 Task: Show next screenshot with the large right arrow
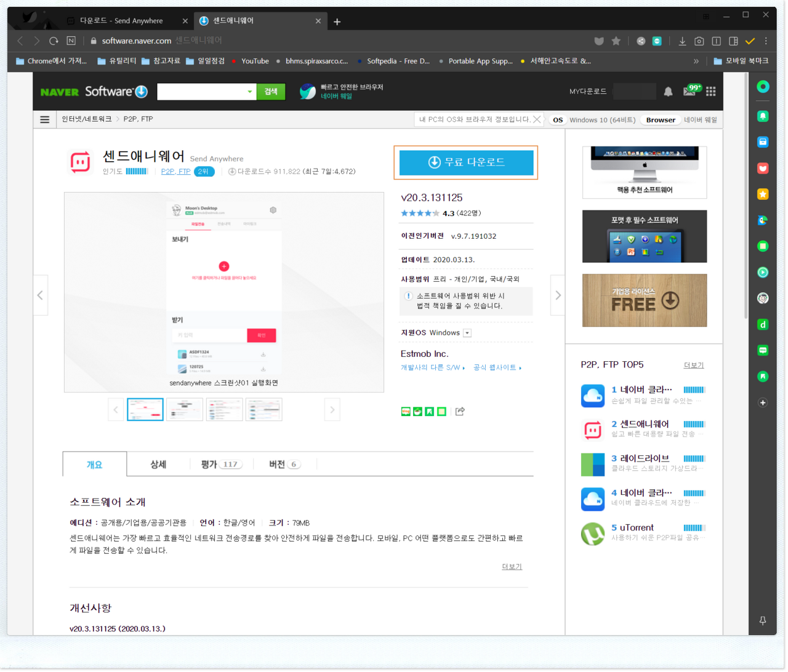(x=558, y=295)
